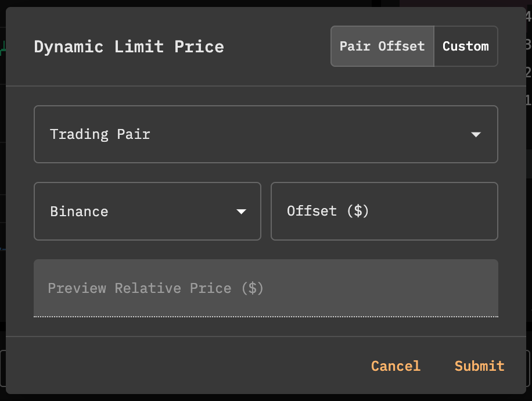This screenshot has height=401, width=532.
Task: Click the Dynamic Limit Price title
Action: 129,47
